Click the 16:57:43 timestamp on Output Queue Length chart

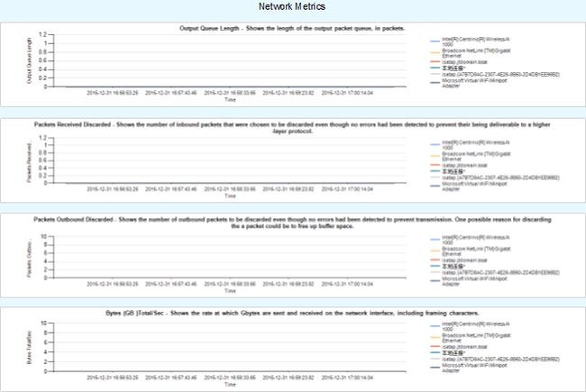pyautogui.click(x=170, y=93)
